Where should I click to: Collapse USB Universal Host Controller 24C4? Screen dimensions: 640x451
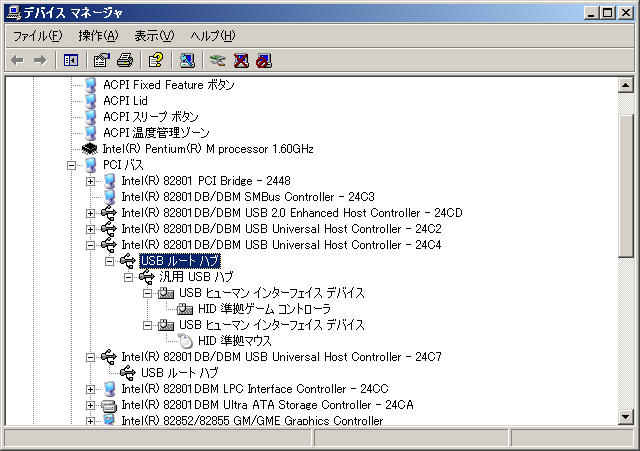90,245
